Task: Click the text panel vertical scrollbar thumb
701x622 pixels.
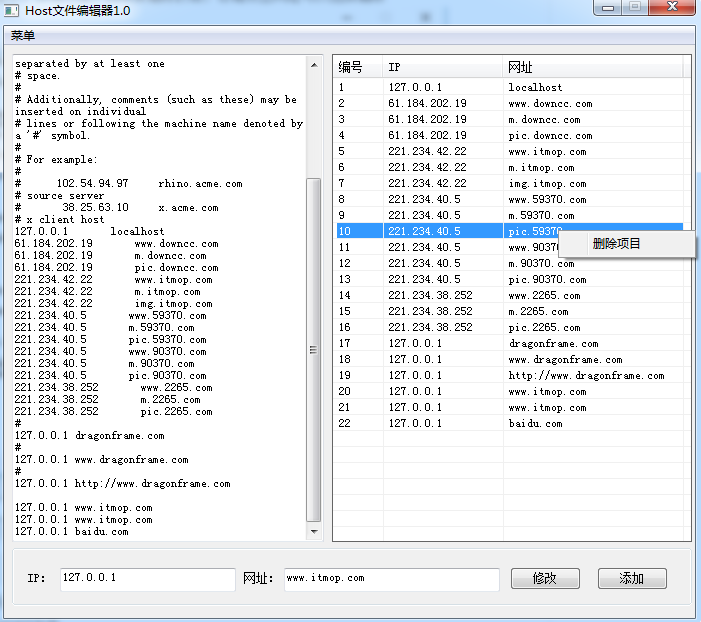Action: pos(314,350)
